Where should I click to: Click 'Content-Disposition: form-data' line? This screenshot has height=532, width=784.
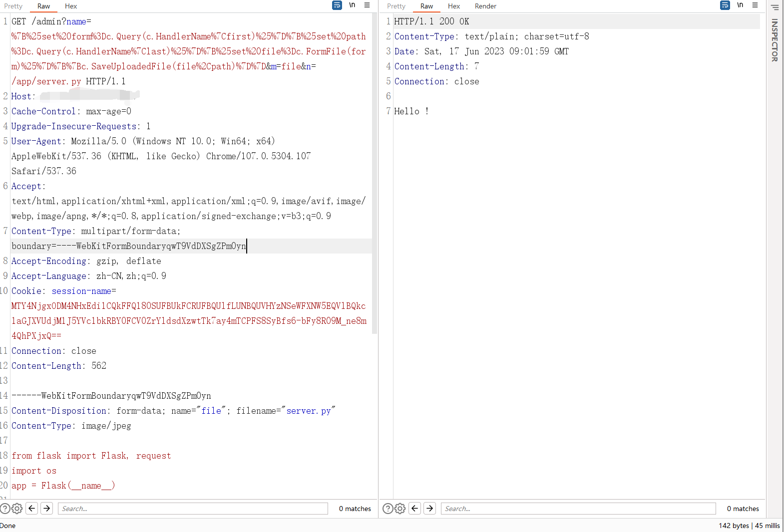pos(173,411)
